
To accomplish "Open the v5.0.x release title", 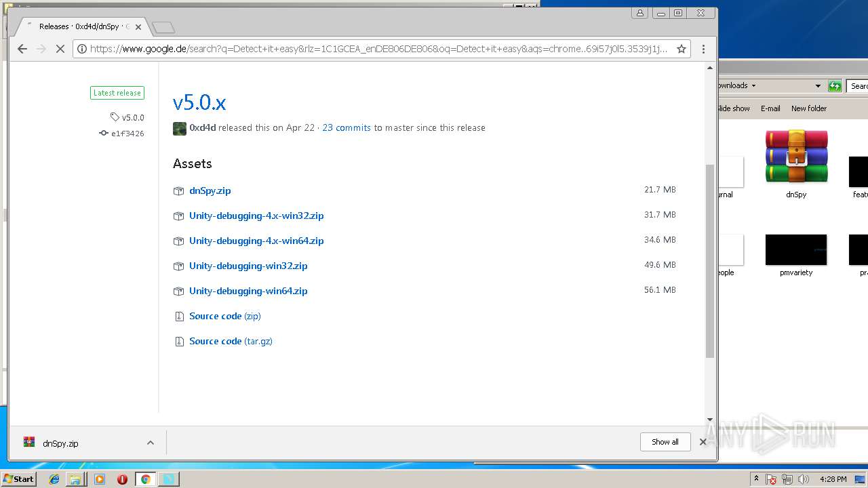I will 199,102.
